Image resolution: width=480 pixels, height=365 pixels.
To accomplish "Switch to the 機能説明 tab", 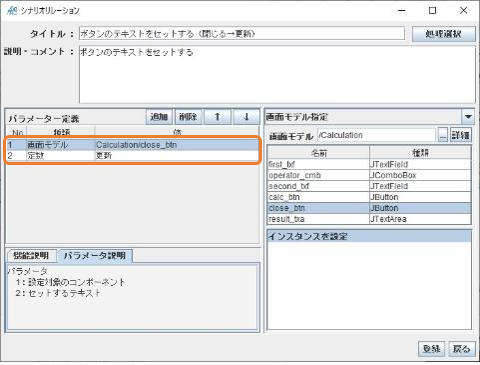I will 31,256.
